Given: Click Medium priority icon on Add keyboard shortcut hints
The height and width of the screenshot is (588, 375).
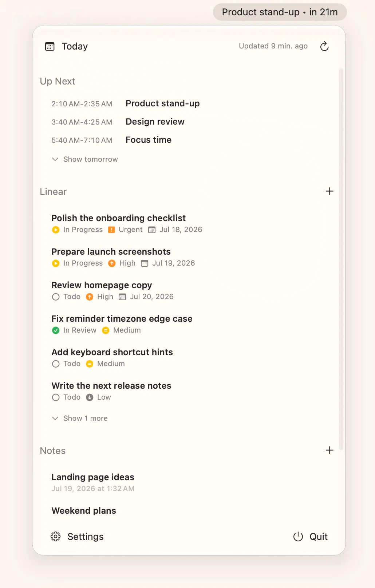Looking at the screenshot, I should click(x=90, y=364).
